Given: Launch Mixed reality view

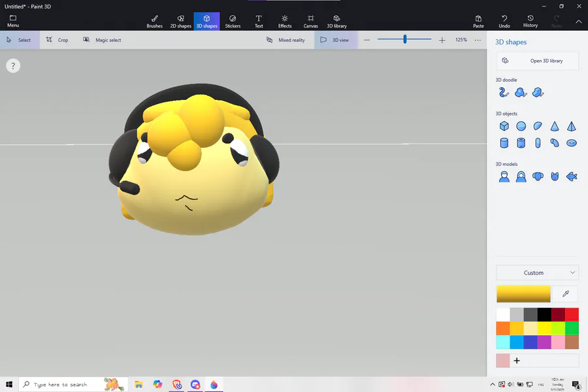Looking at the screenshot, I should 286,40.
